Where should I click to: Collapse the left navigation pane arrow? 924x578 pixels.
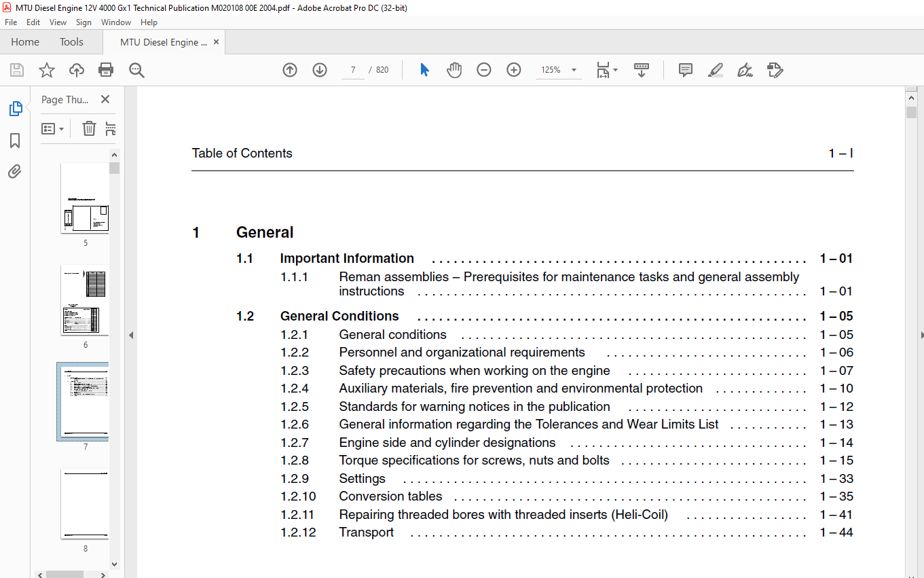click(x=131, y=335)
